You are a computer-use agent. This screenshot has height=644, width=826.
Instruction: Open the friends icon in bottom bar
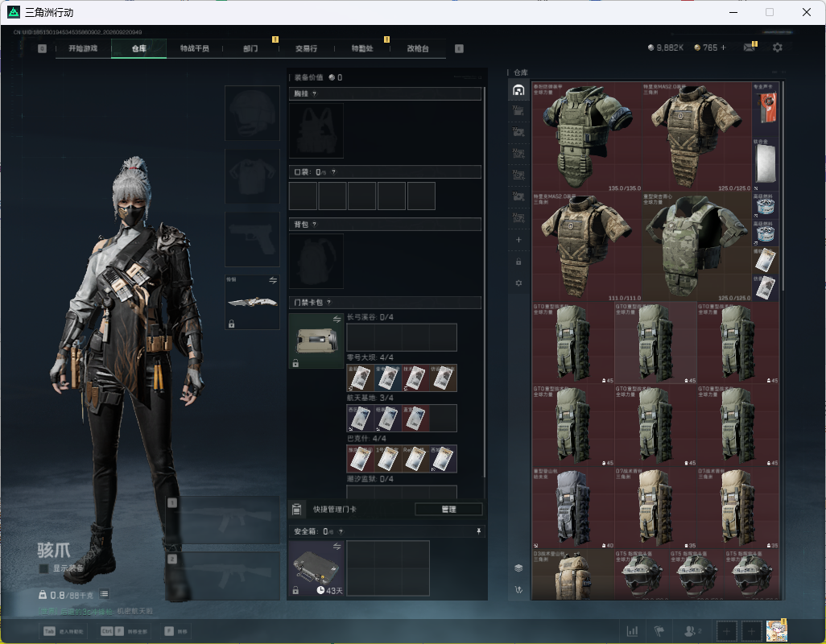point(692,630)
